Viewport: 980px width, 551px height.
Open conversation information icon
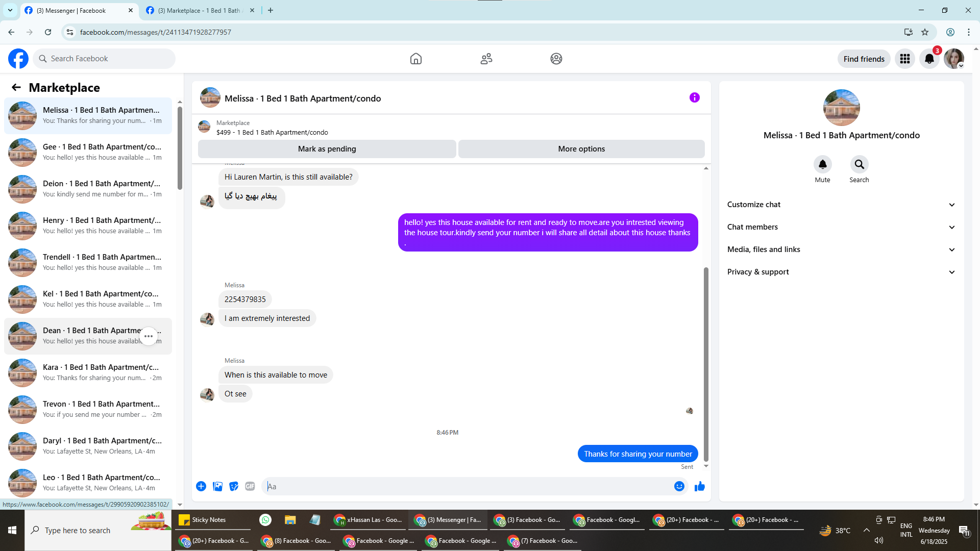695,97
